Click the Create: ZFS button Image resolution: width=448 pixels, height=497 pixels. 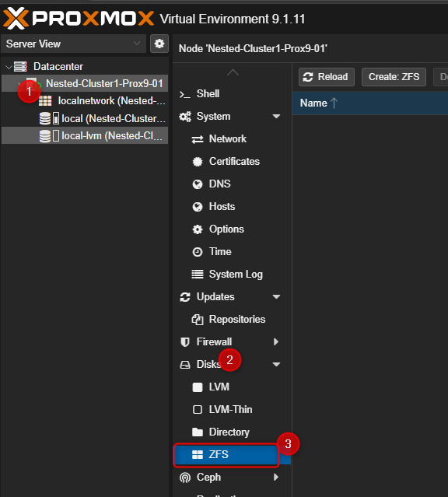click(x=394, y=77)
